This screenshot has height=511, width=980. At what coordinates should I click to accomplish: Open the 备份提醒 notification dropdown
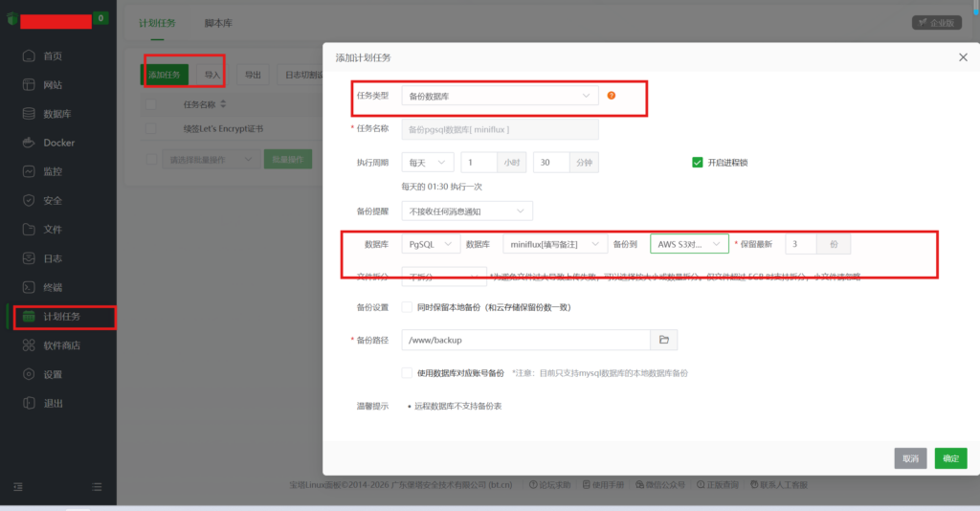pyautogui.click(x=467, y=211)
